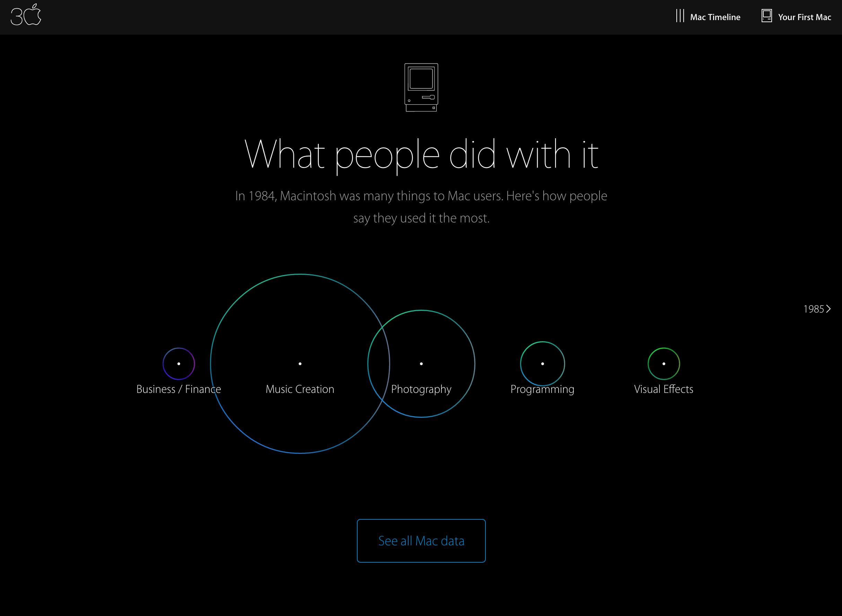The width and height of the screenshot is (842, 616).
Task: Open the Mac Timeline menu item
Action: 715,17
